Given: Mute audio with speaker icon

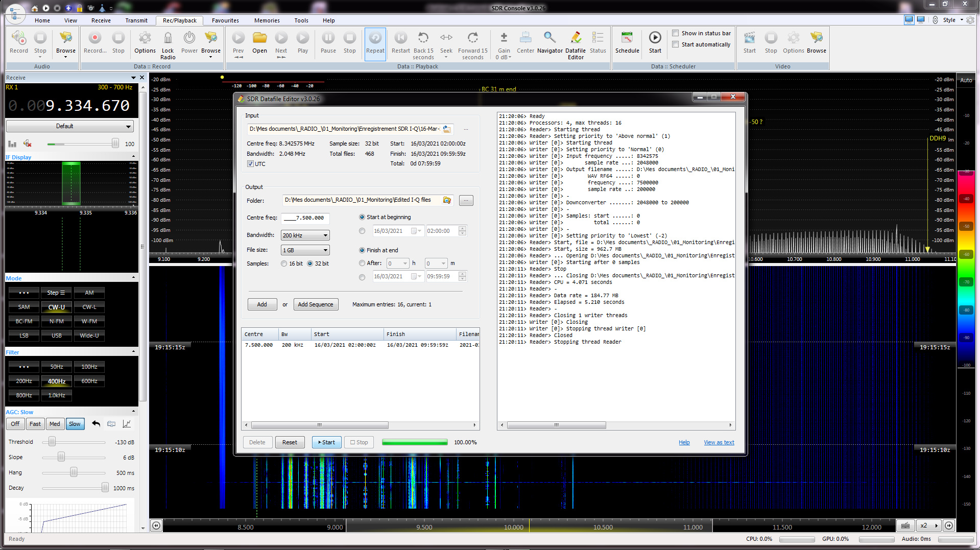Looking at the screenshot, I should click(28, 144).
